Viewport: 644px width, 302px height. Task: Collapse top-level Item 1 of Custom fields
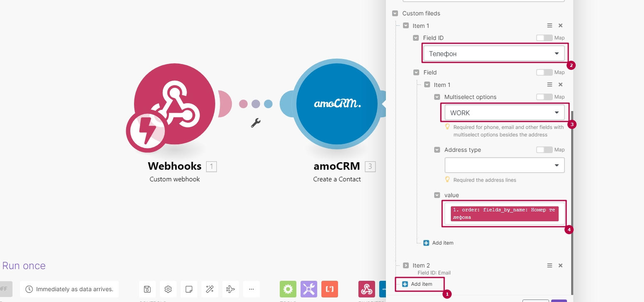(406, 26)
